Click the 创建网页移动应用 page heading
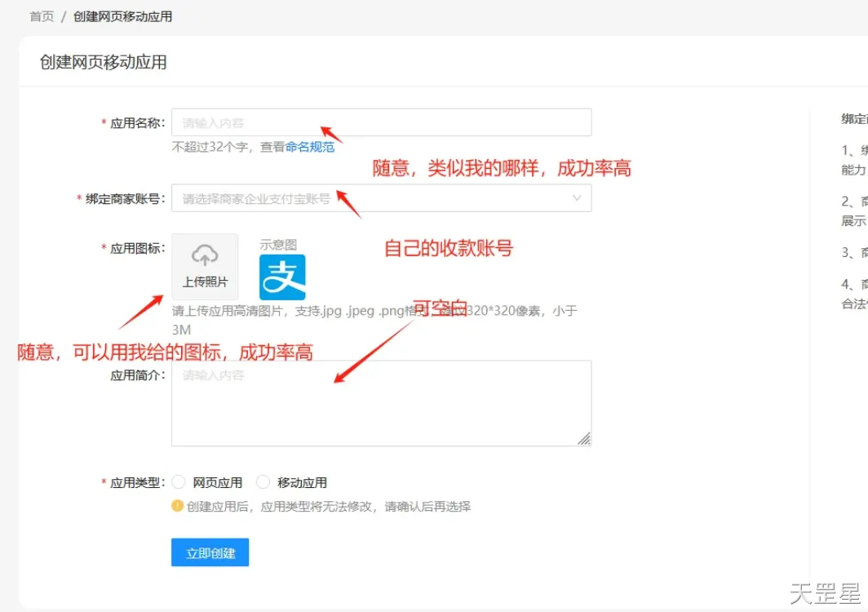Viewport: 868px width, 612px height. 104,63
